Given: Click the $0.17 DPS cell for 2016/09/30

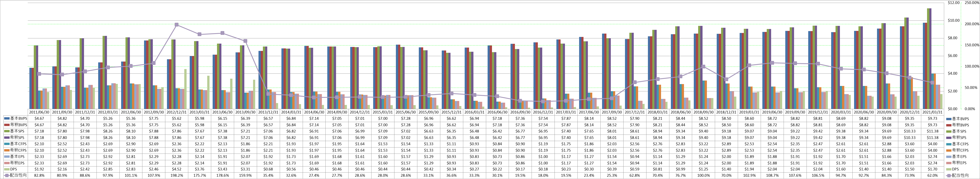Looking at the screenshot, I should (520, 169).
